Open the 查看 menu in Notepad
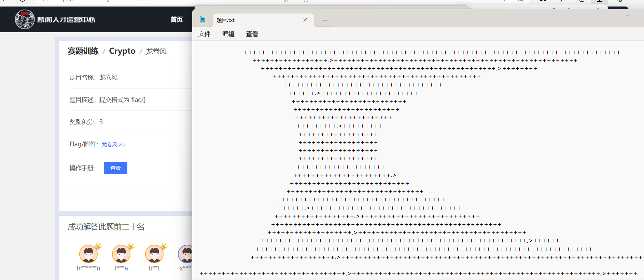Screen dimensions: 644x280 tap(252, 34)
